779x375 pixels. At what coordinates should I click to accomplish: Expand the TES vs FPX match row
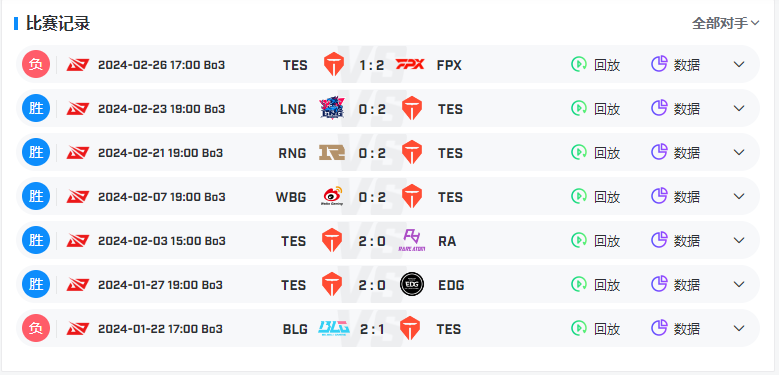click(x=739, y=65)
